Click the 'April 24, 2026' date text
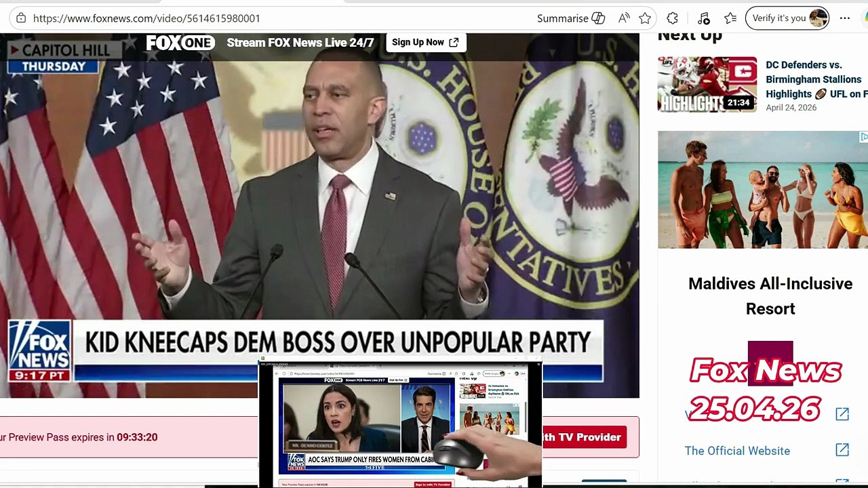The image size is (868, 488). 791,108
